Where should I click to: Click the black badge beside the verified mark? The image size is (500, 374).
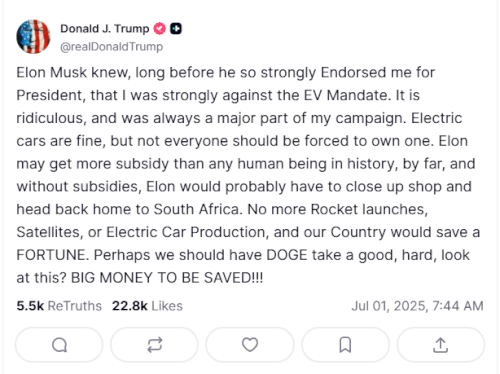(176, 29)
